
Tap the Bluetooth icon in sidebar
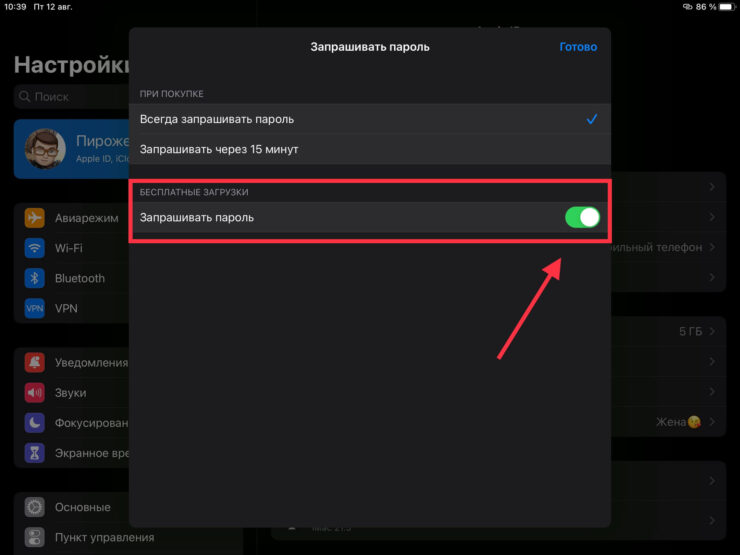pos(35,278)
